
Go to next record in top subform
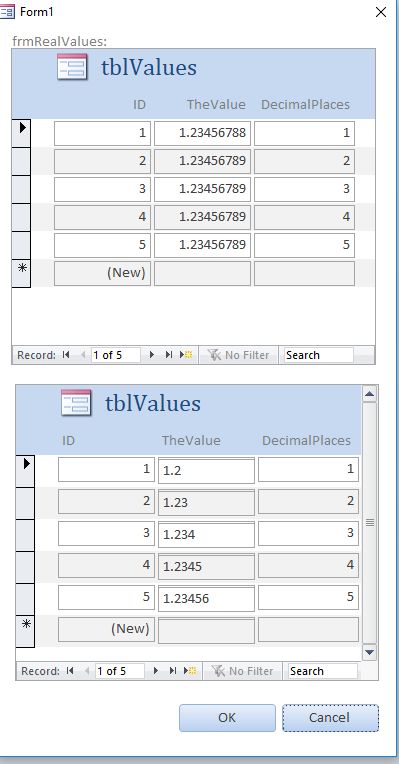(x=152, y=355)
